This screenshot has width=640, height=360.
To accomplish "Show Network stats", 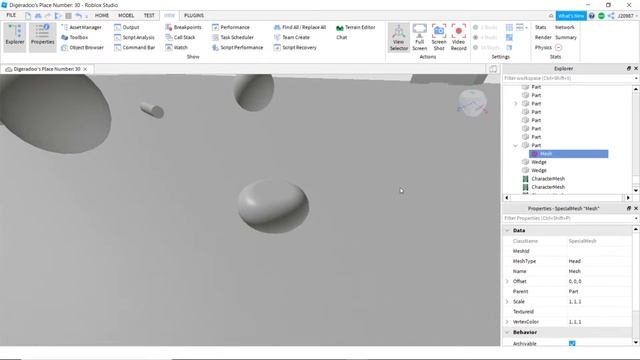I will [x=564, y=27].
